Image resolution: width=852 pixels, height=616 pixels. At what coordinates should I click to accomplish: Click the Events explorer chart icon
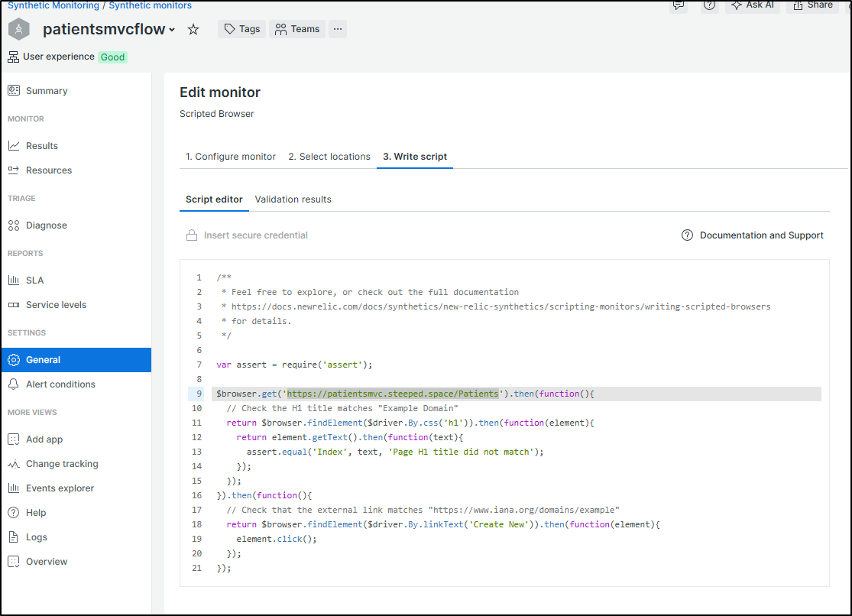[x=14, y=488]
